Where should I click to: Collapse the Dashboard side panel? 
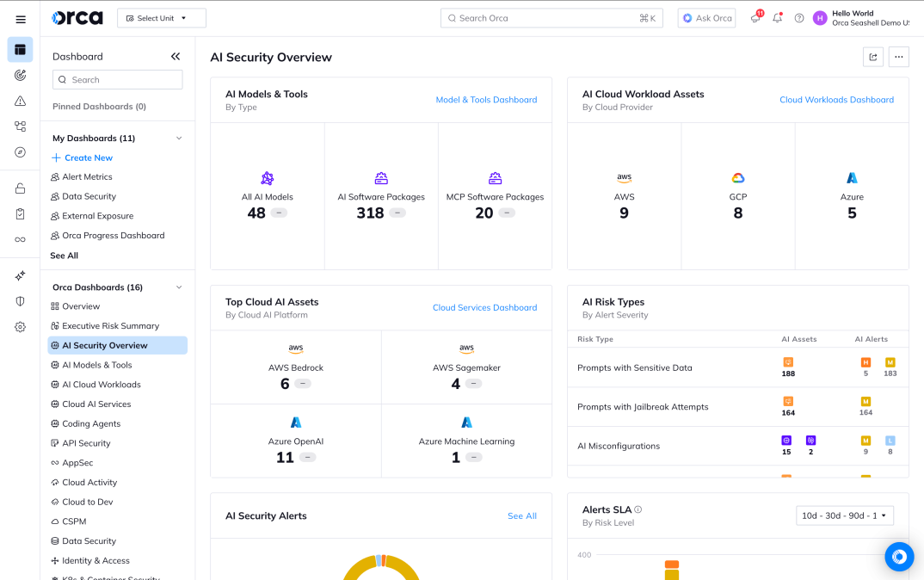pyautogui.click(x=176, y=57)
